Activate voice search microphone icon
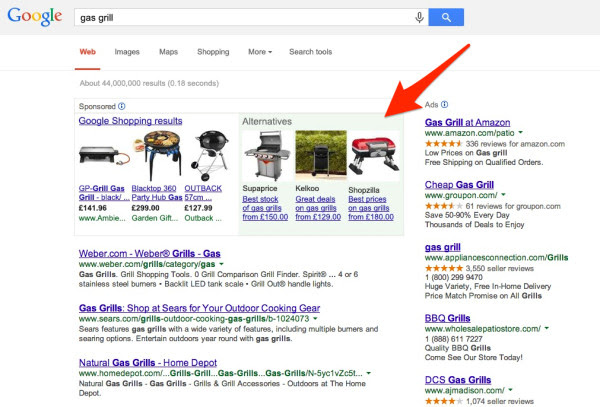 (419, 17)
